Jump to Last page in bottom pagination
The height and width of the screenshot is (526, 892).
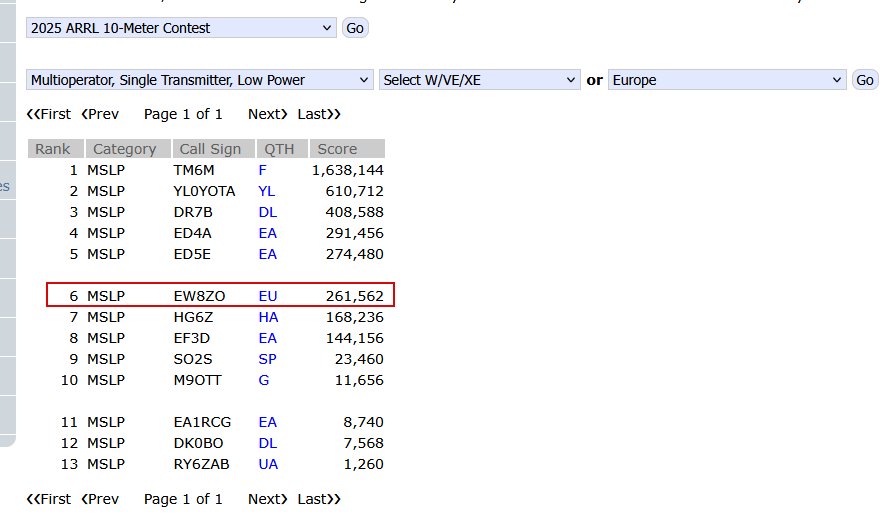click(319, 498)
